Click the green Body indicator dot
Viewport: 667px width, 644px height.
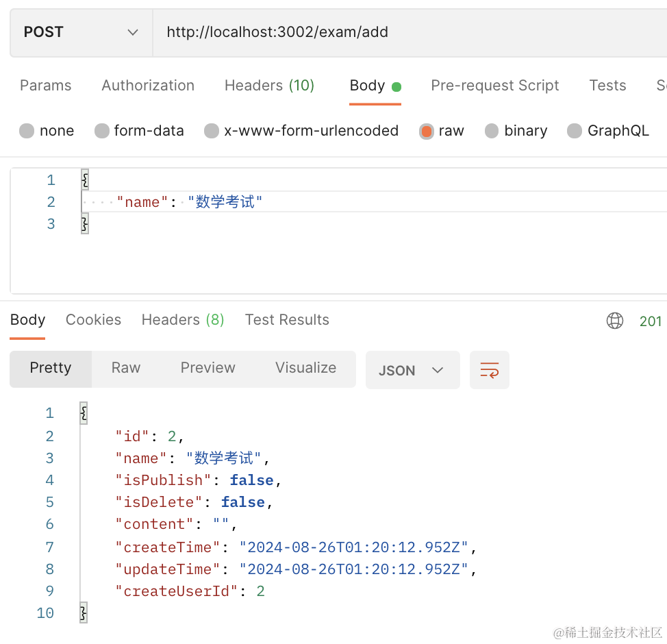pyautogui.click(x=396, y=87)
